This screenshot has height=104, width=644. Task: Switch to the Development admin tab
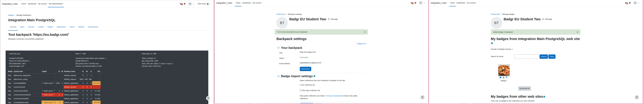pos(93,27)
